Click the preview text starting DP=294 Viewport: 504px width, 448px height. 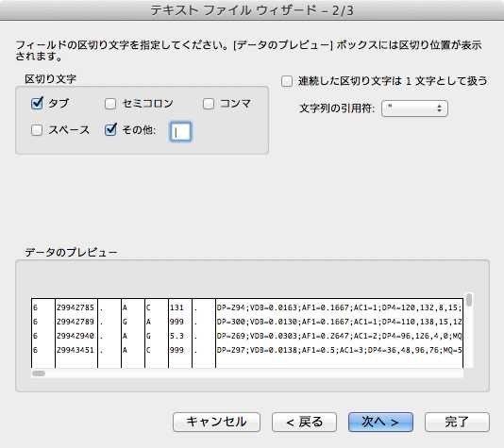click(339, 307)
